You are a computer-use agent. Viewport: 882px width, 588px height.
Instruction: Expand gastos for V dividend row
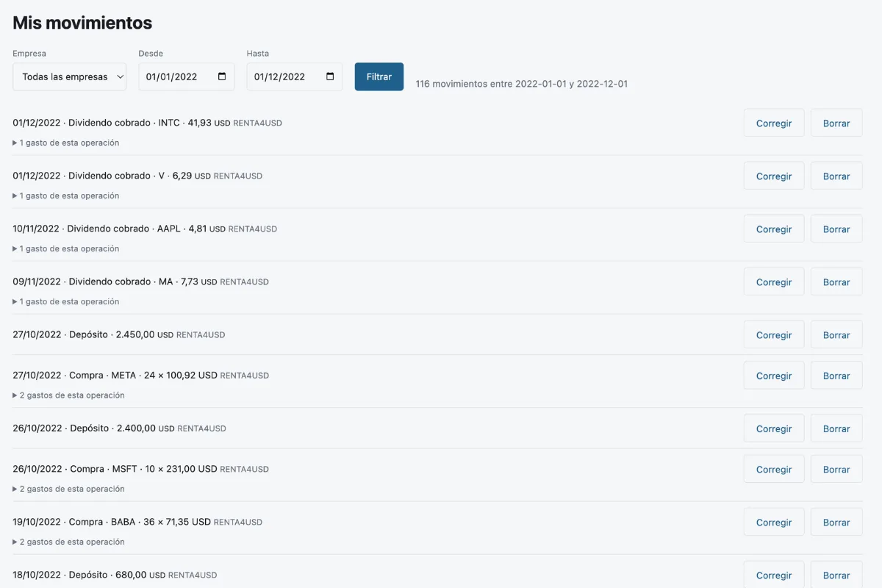(x=66, y=196)
